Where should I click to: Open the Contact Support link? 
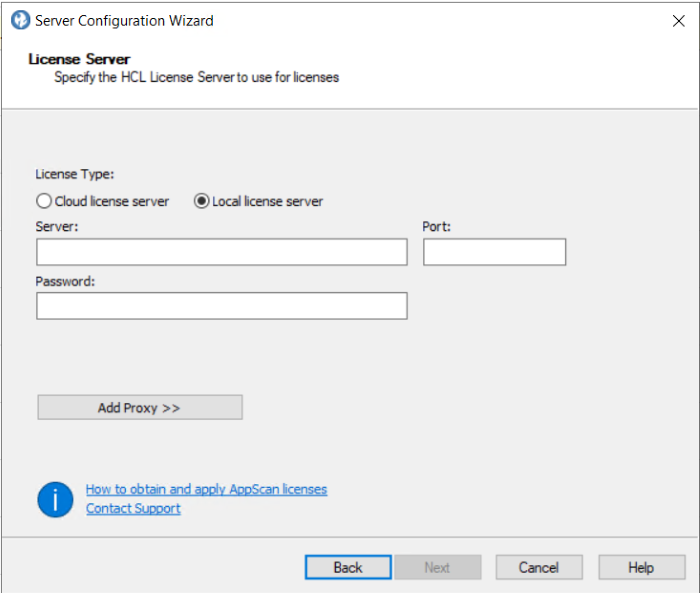133,509
